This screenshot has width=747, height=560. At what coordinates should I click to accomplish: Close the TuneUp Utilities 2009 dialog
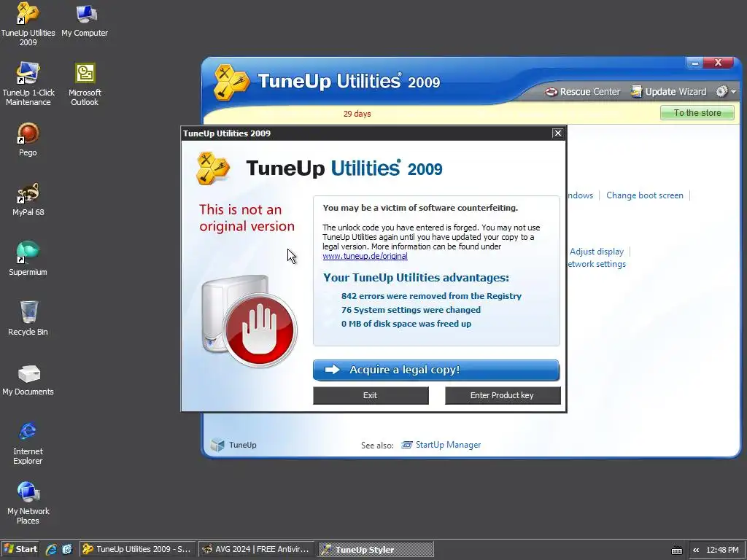[558, 133]
